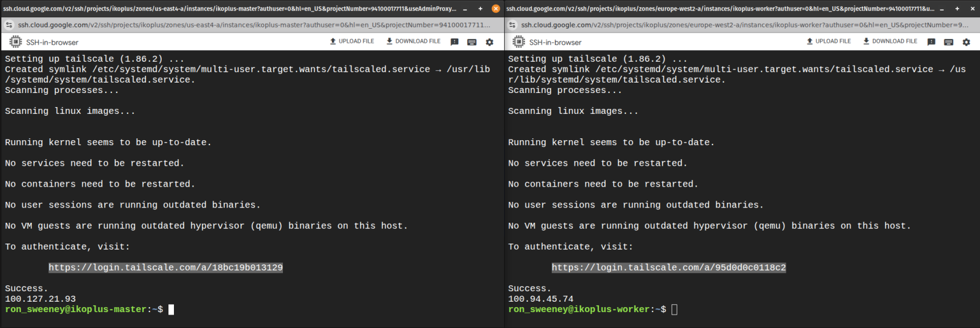Open the feedback icon in the ikoplus-master window

(x=454, y=42)
